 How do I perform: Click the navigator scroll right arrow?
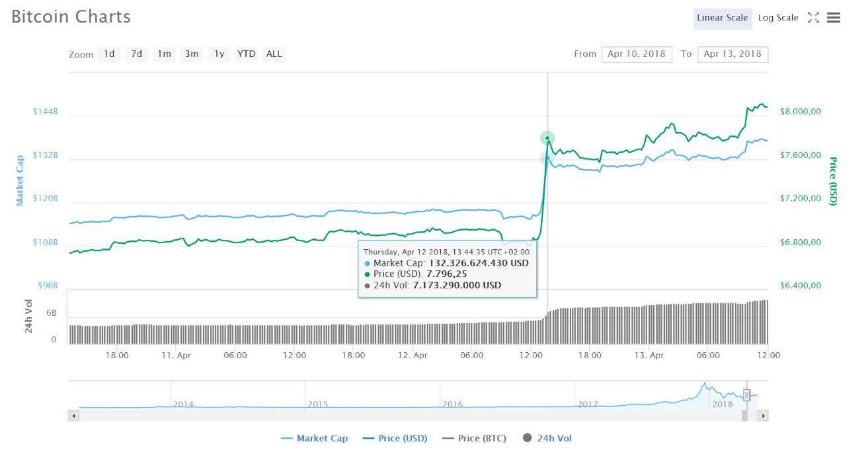tap(763, 416)
